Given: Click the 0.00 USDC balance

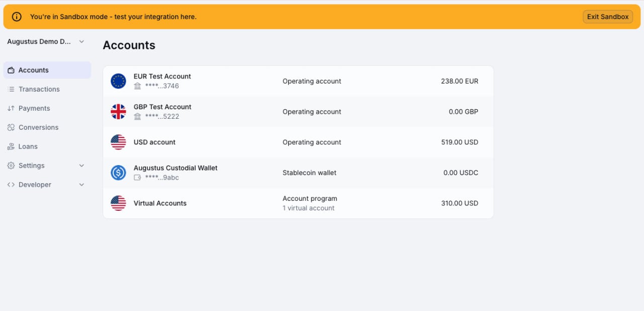Looking at the screenshot, I should pyautogui.click(x=461, y=173).
